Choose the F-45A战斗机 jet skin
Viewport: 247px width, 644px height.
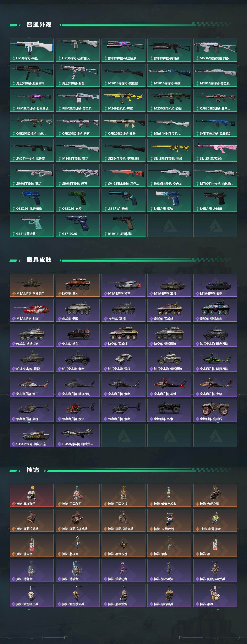78,436
